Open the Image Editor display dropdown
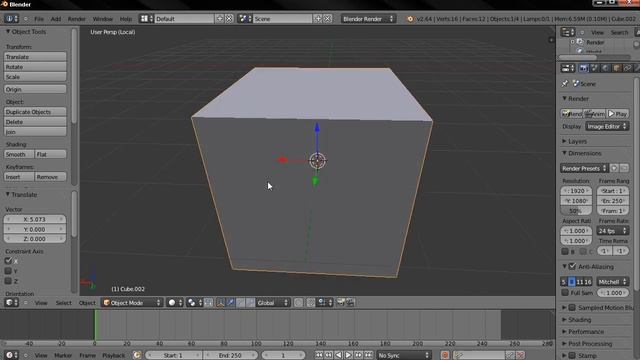Viewport: 640px width, 360px height. pyautogui.click(x=607, y=127)
